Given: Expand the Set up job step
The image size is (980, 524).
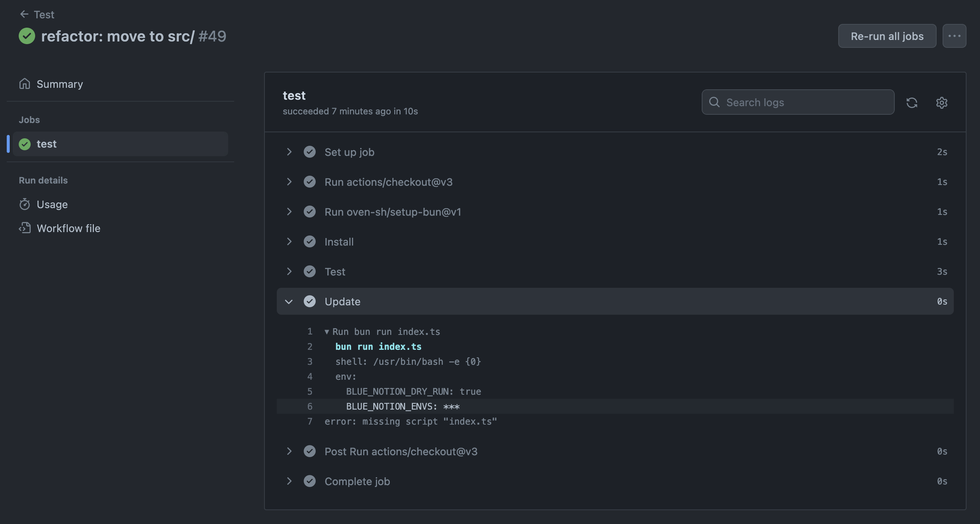Looking at the screenshot, I should coord(289,152).
